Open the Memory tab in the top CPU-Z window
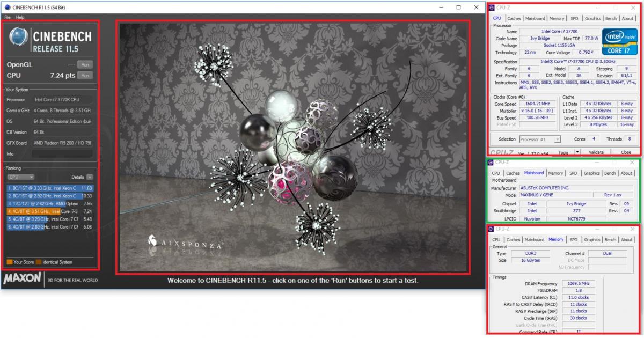 click(x=557, y=18)
